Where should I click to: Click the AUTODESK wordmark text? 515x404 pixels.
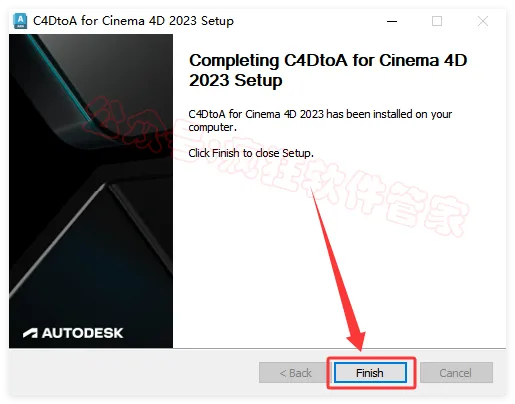(83, 333)
